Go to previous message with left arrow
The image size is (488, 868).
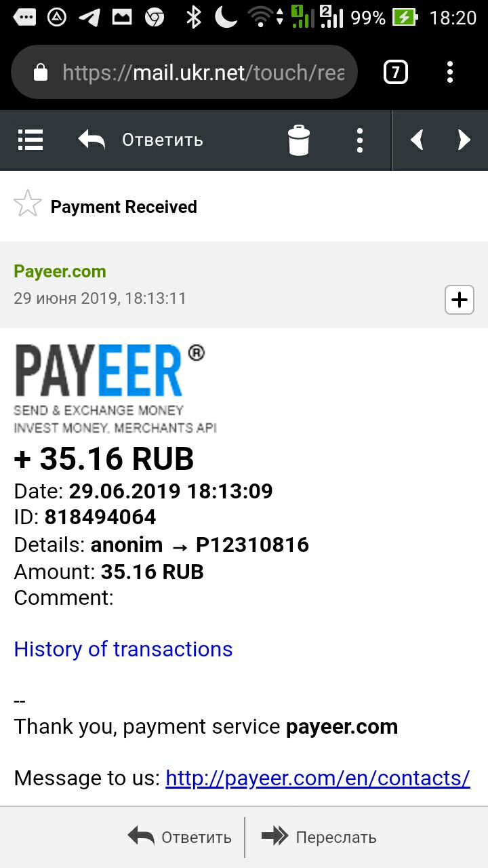(417, 140)
